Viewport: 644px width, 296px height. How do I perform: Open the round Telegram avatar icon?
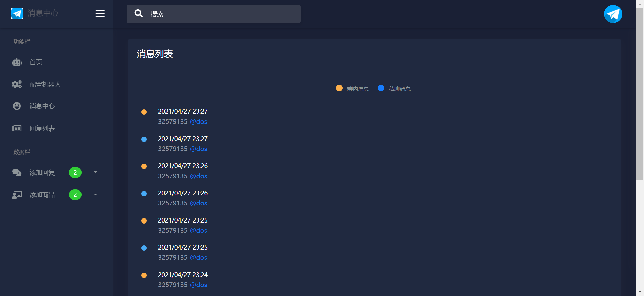tap(613, 14)
